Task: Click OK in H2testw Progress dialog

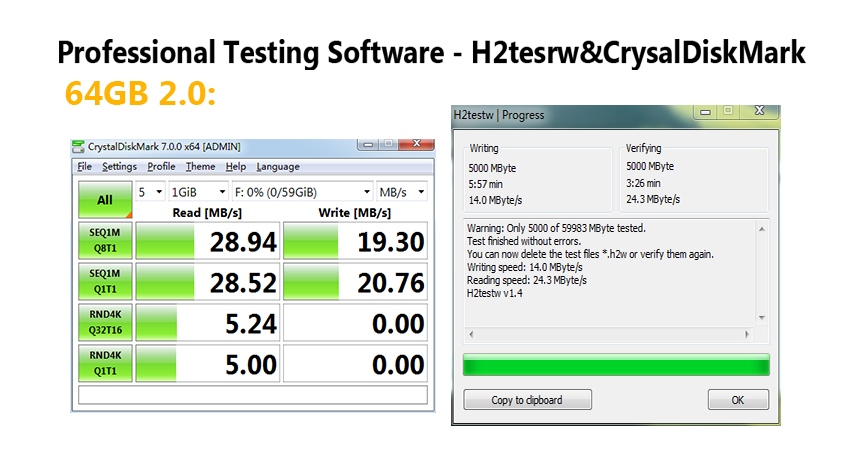Action: [738, 400]
